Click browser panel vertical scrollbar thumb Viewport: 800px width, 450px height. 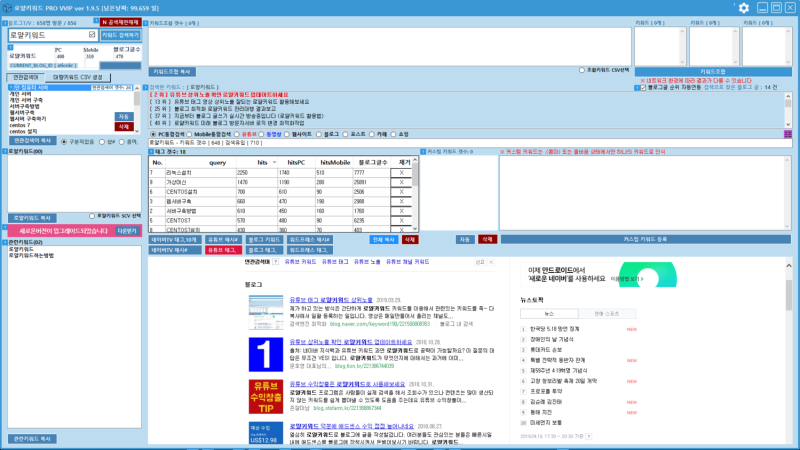789,295
